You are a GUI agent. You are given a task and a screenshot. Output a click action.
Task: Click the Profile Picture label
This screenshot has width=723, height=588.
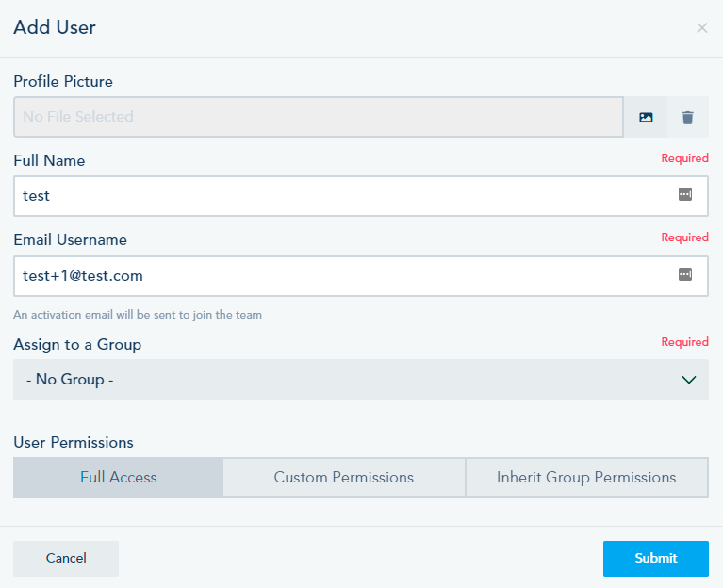pos(63,82)
